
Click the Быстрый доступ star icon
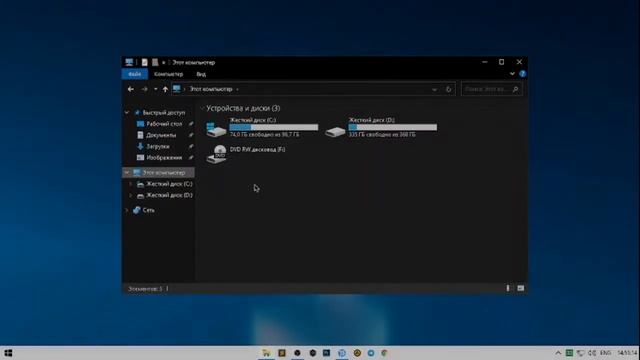(137, 112)
